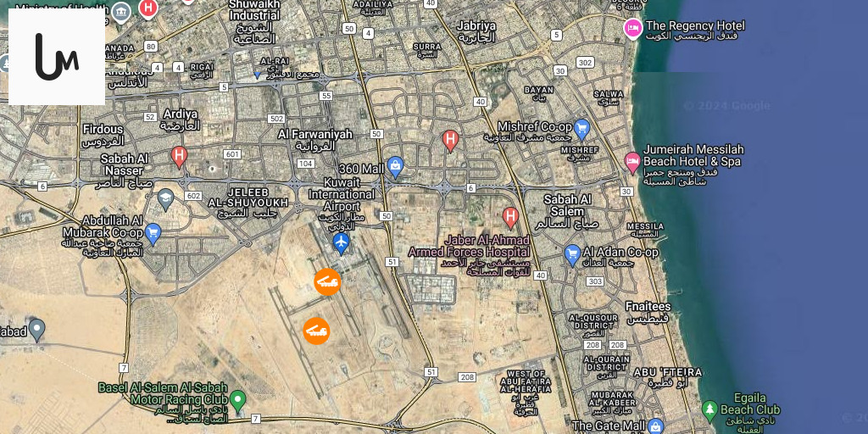Select the Al Adan Co-op cart marker

[572, 255]
